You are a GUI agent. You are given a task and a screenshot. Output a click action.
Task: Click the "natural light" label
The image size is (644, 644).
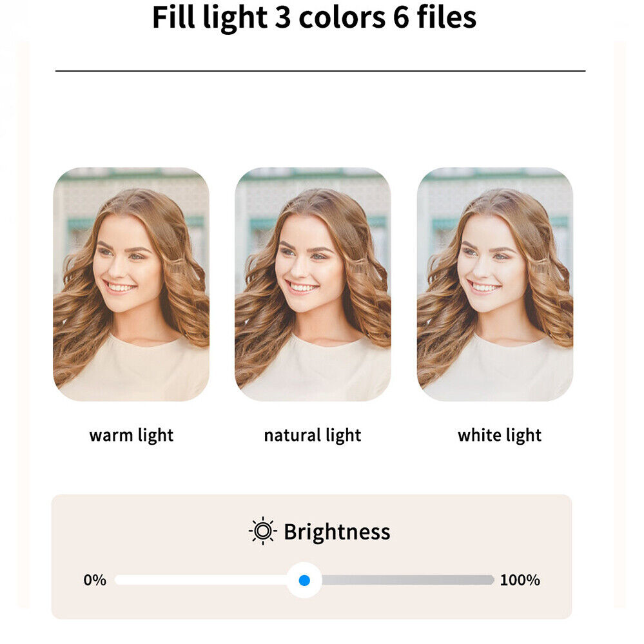(313, 435)
